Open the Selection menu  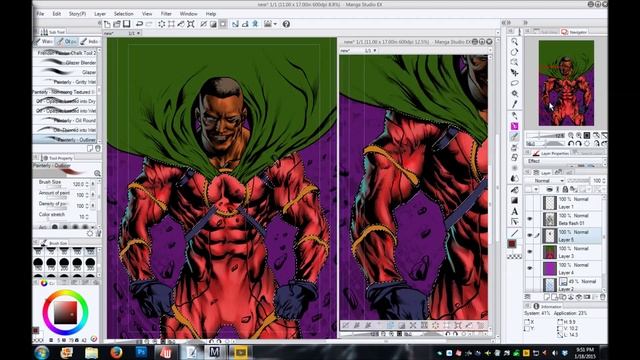(123, 13)
